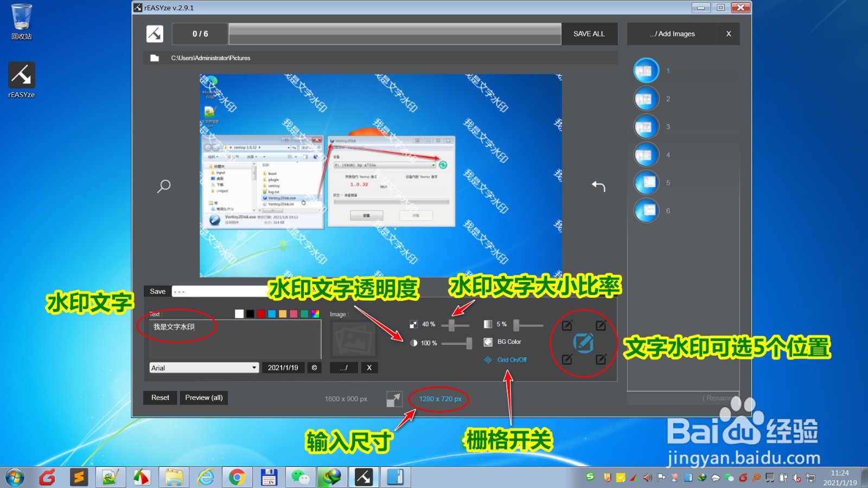Set watermark position to top-right
The image size is (868, 488).
tap(601, 325)
